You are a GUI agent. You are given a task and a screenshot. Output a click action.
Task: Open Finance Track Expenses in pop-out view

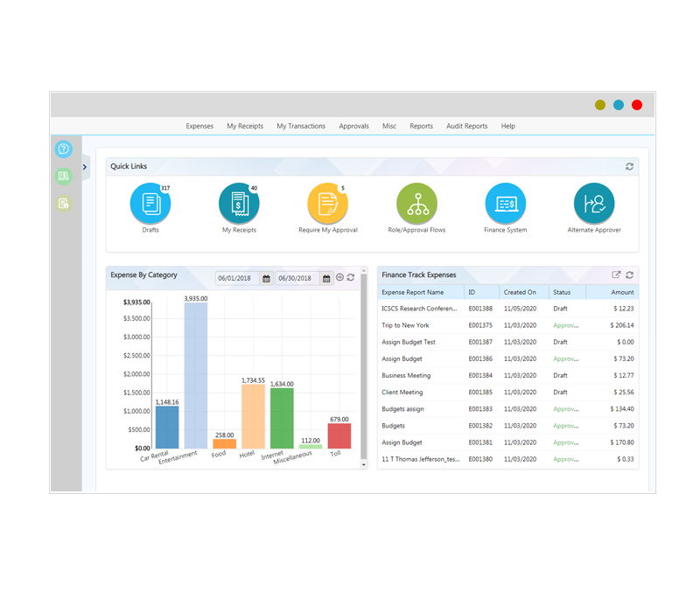coord(616,275)
